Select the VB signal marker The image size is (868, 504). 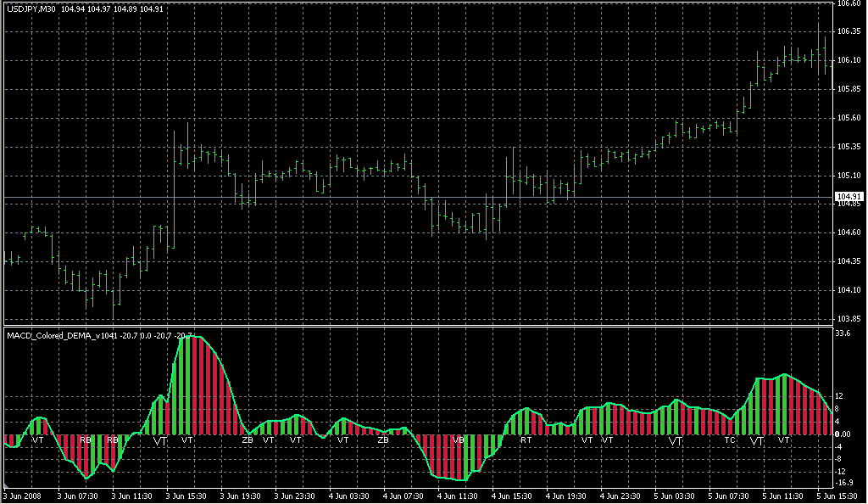458,440
